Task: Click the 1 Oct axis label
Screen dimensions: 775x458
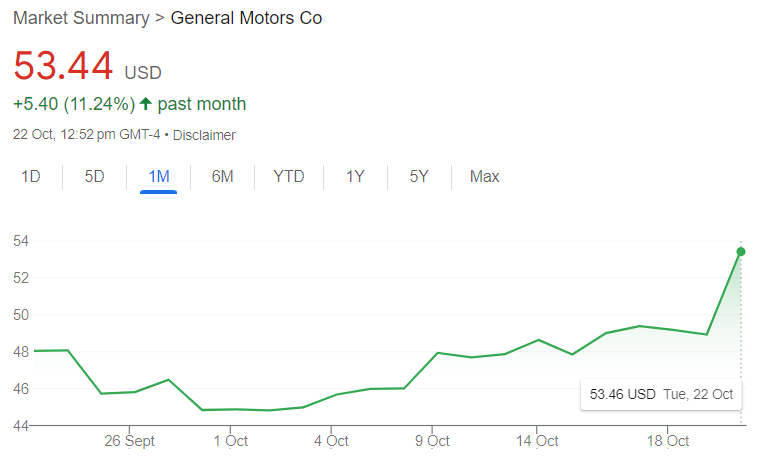Action: click(x=230, y=441)
